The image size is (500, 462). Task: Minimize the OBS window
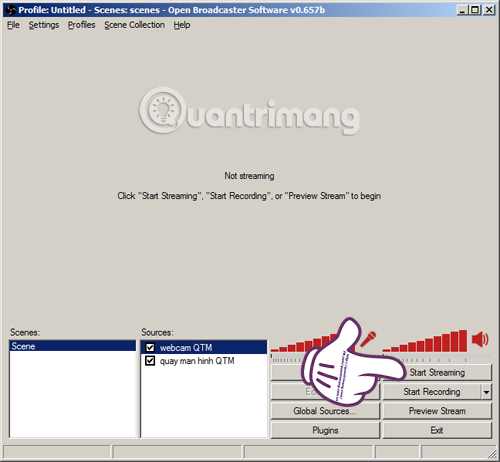coord(462,10)
